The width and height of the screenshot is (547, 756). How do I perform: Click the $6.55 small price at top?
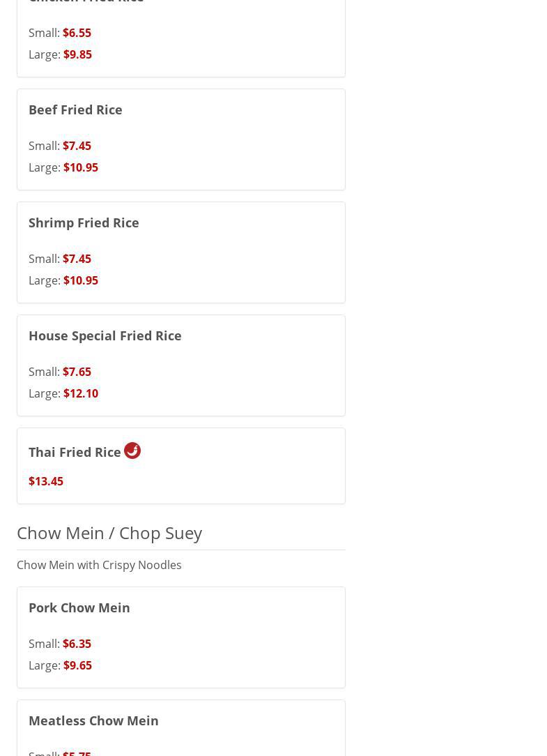[77, 33]
